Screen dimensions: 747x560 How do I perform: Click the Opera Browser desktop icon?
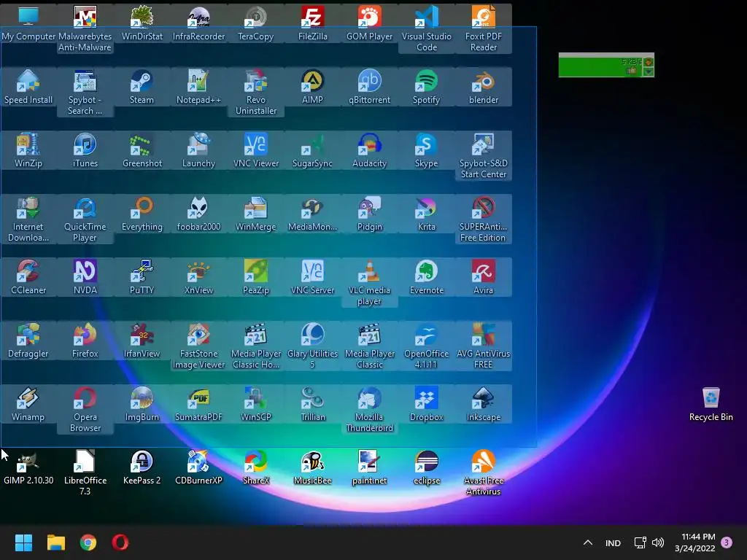coord(85,409)
